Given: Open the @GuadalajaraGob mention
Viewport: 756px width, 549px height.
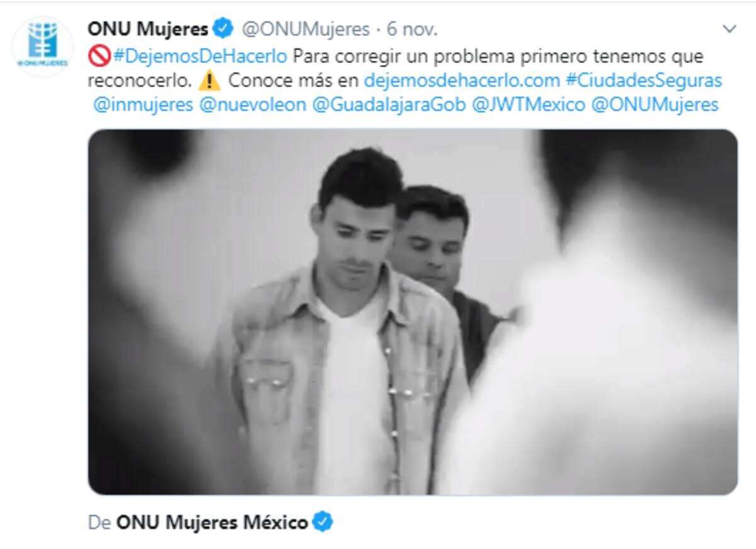Looking at the screenshot, I should pos(389,105).
